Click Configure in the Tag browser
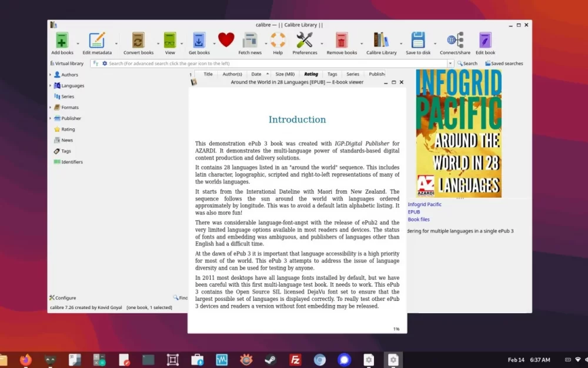588x368 pixels. coord(63,298)
